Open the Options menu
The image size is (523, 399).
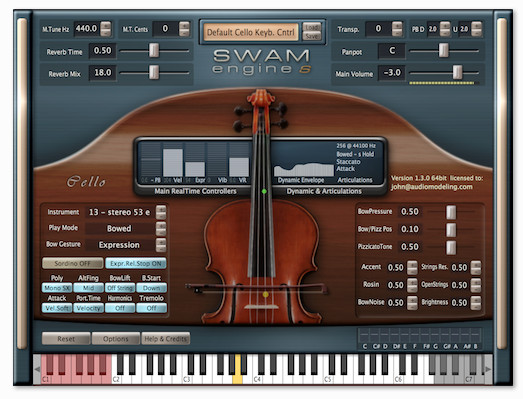pos(116,339)
